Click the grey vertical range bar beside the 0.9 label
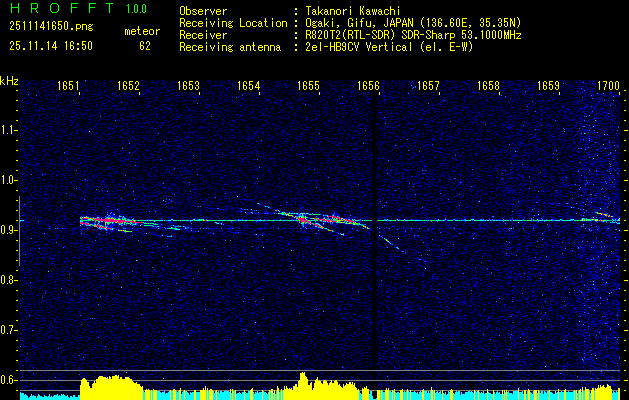This screenshot has height=400, width=629. click(x=20, y=231)
